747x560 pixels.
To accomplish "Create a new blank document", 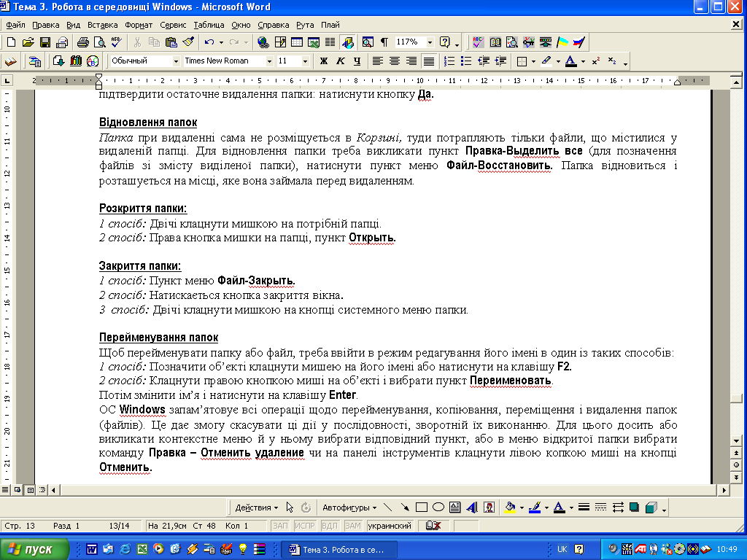I will [x=10, y=42].
